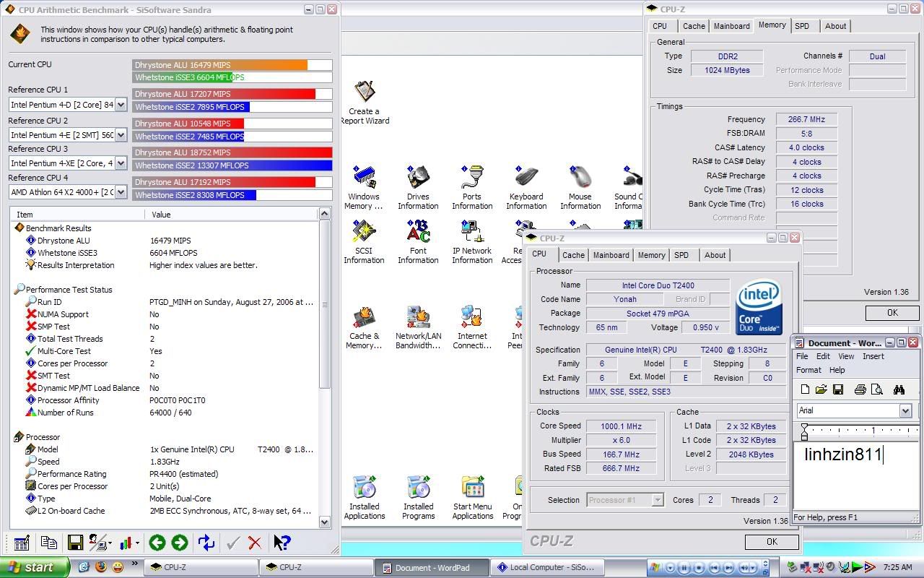The image size is (924, 578).
Task: Open SCSI Information module
Action: click(364, 242)
